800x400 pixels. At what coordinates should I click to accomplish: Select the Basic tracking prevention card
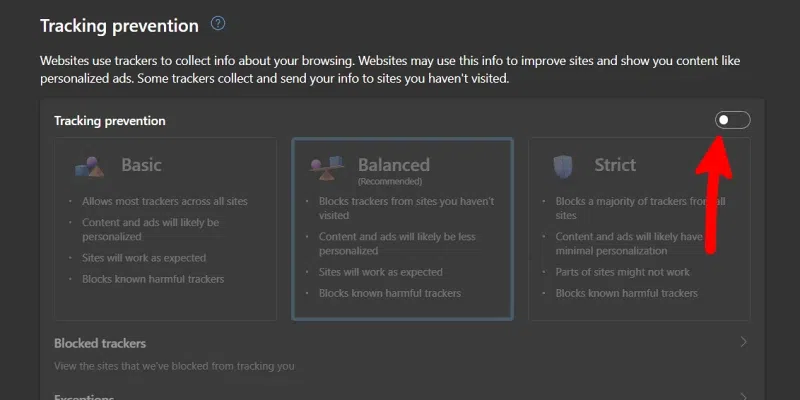click(165, 228)
